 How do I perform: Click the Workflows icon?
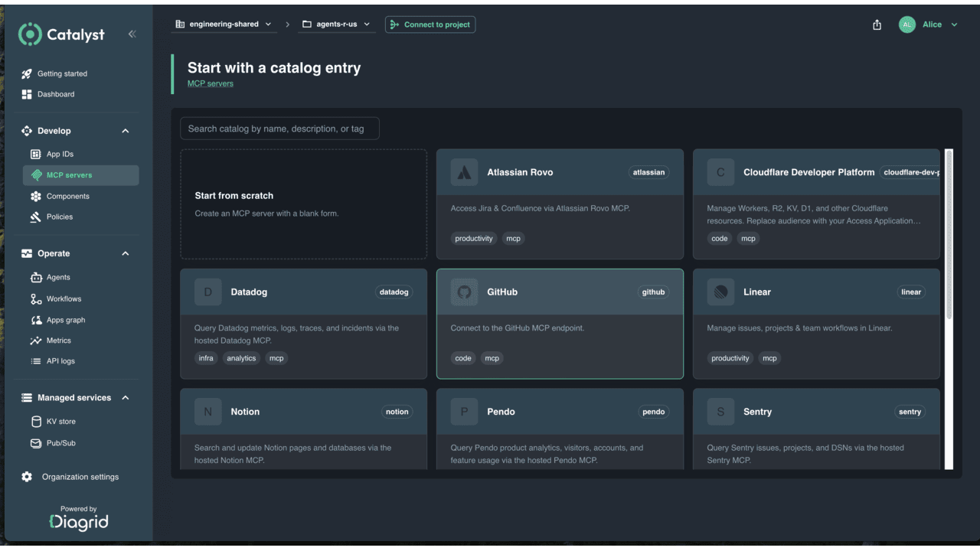tap(36, 298)
